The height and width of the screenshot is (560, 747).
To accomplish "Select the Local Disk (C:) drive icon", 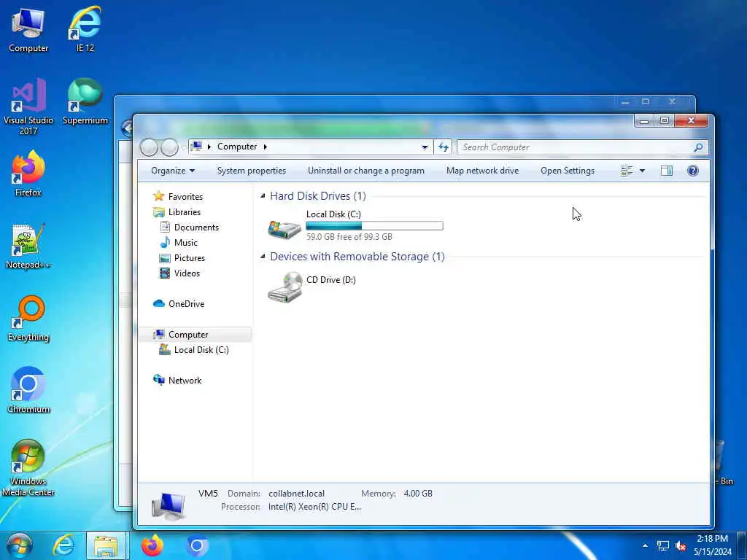I will tap(285, 229).
